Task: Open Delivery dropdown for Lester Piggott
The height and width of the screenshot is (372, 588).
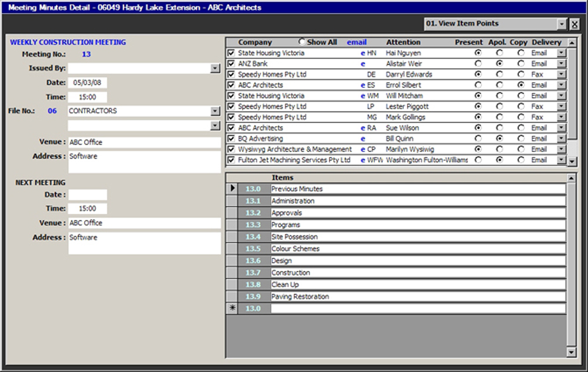Action: 561,107
